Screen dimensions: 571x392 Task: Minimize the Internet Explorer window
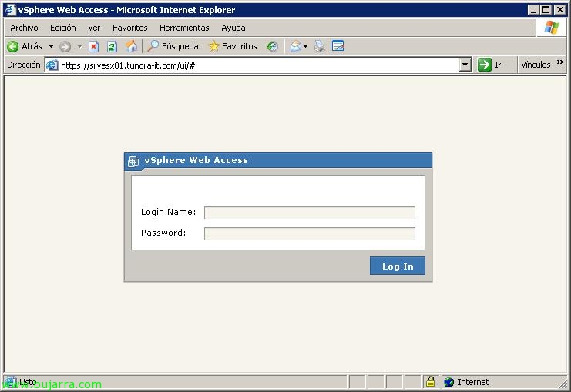533,10
